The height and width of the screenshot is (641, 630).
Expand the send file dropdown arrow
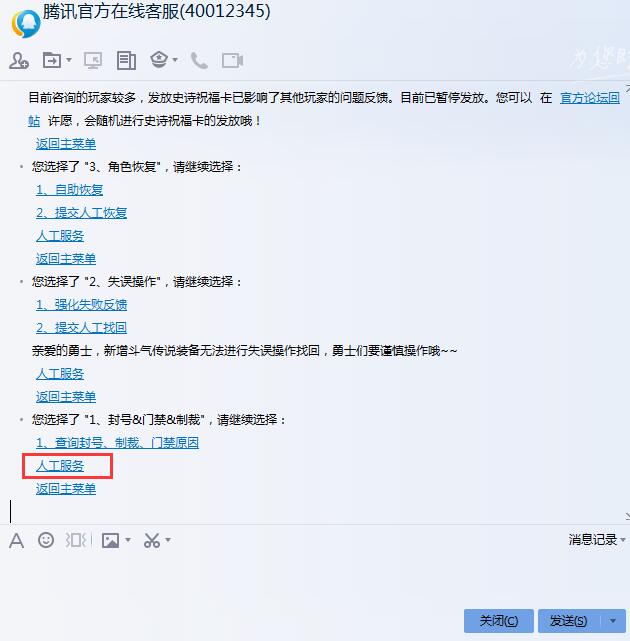coord(69,60)
